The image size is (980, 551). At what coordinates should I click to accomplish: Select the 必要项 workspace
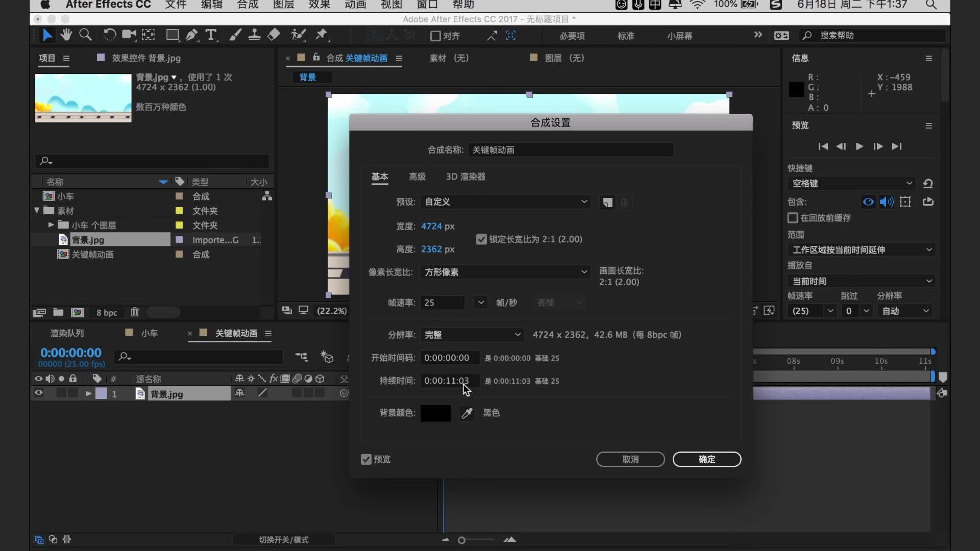[x=572, y=36]
